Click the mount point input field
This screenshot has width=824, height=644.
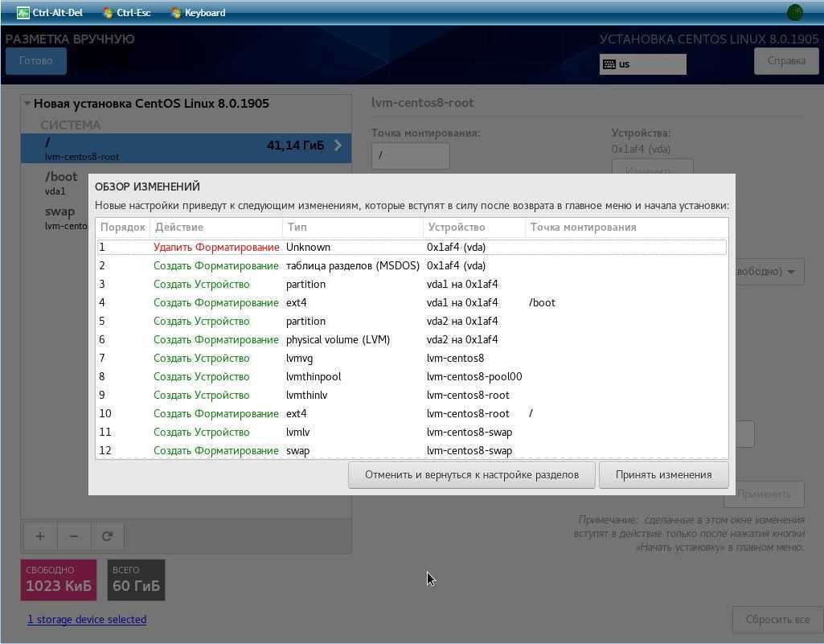point(410,155)
